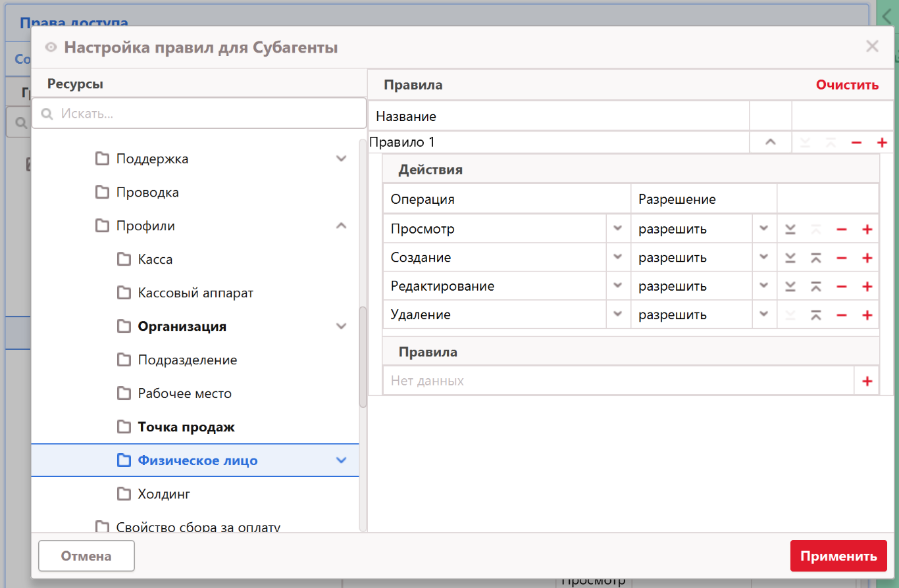Move Редактирование action to top
This screenshot has height=588, width=899.
815,287
